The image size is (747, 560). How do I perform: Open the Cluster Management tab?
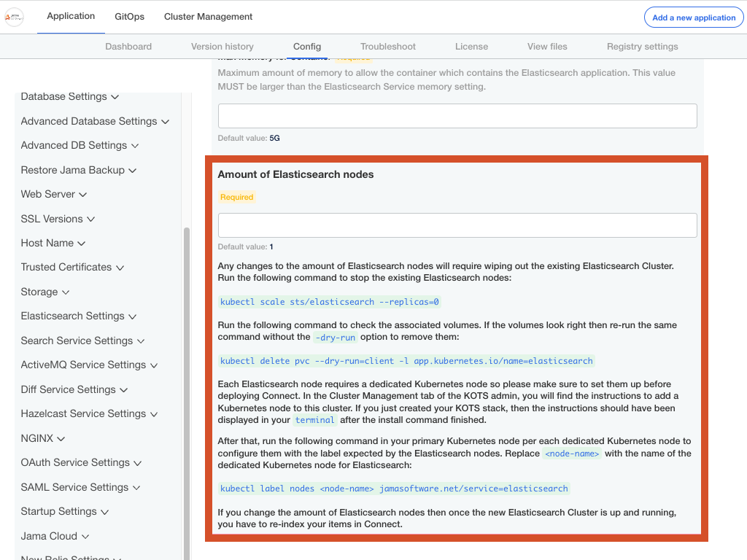point(208,17)
